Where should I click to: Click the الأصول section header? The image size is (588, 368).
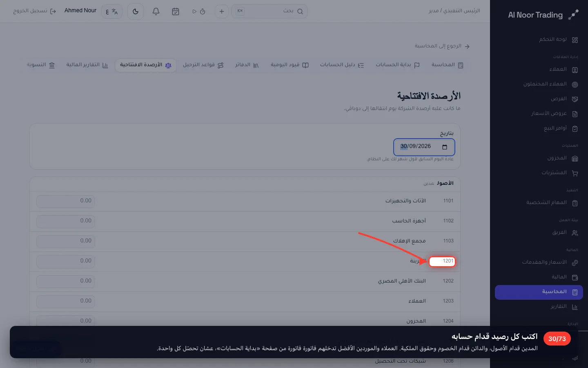445,183
